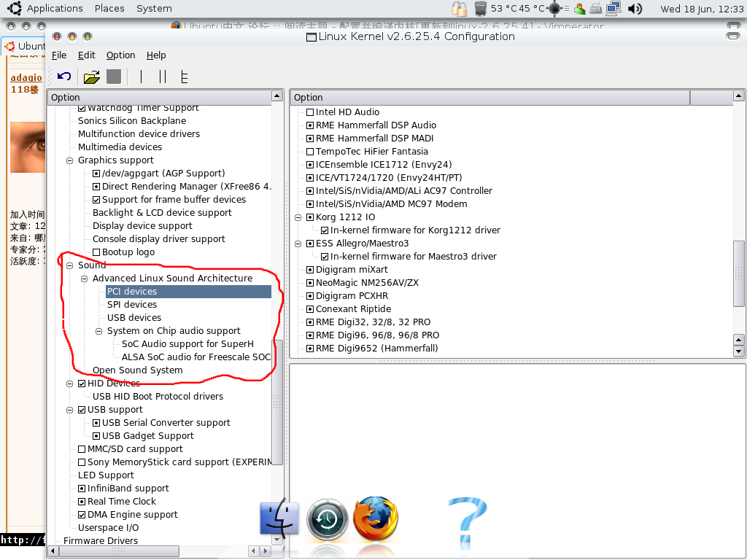Click the Finder icon in the dock
Screen dimensions: 747x560
[x=279, y=519]
